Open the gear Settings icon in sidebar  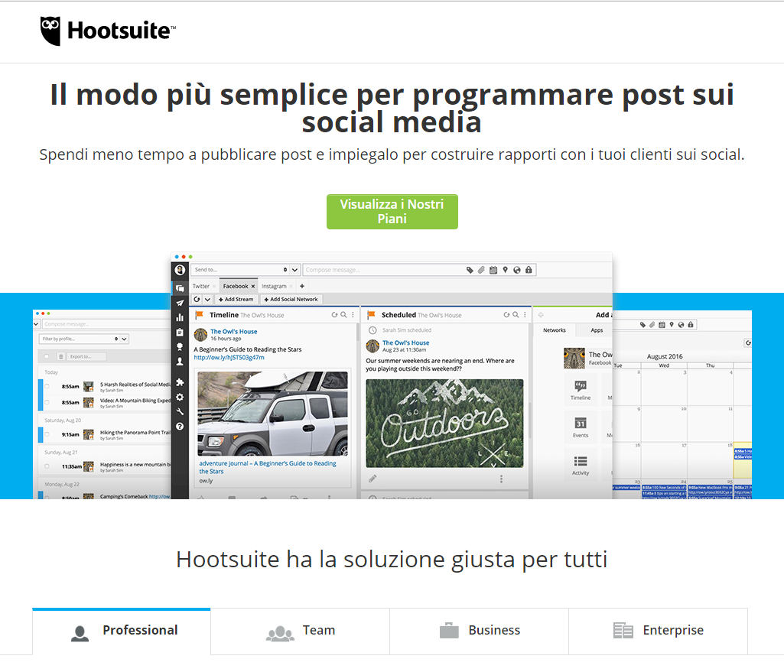[180, 397]
